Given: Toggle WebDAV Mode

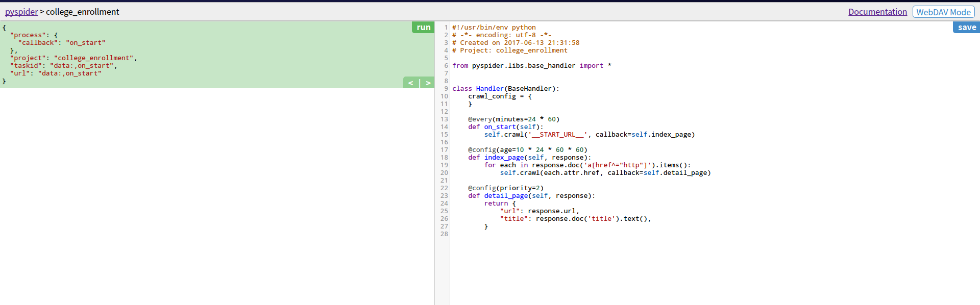Looking at the screenshot, I should [943, 12].
